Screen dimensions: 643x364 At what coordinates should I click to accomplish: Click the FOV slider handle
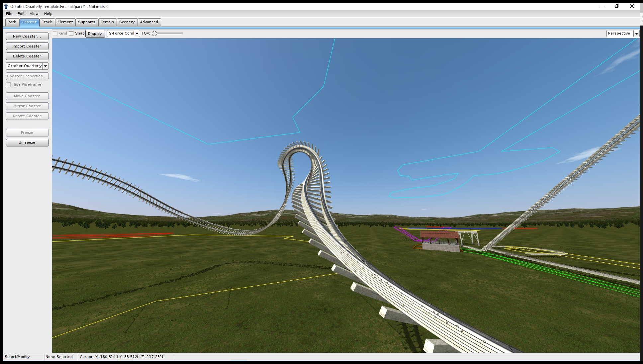154,34
